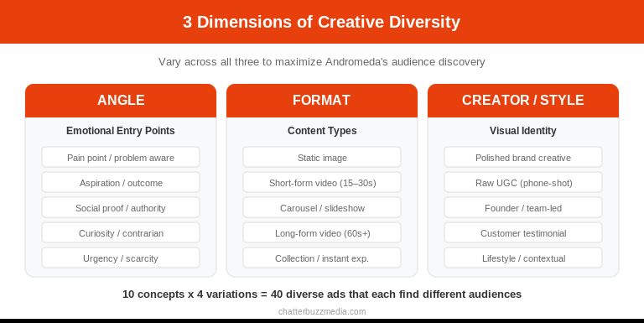
Task: Select the 'Content Types' subheading
Action: [x=322, y=131]
